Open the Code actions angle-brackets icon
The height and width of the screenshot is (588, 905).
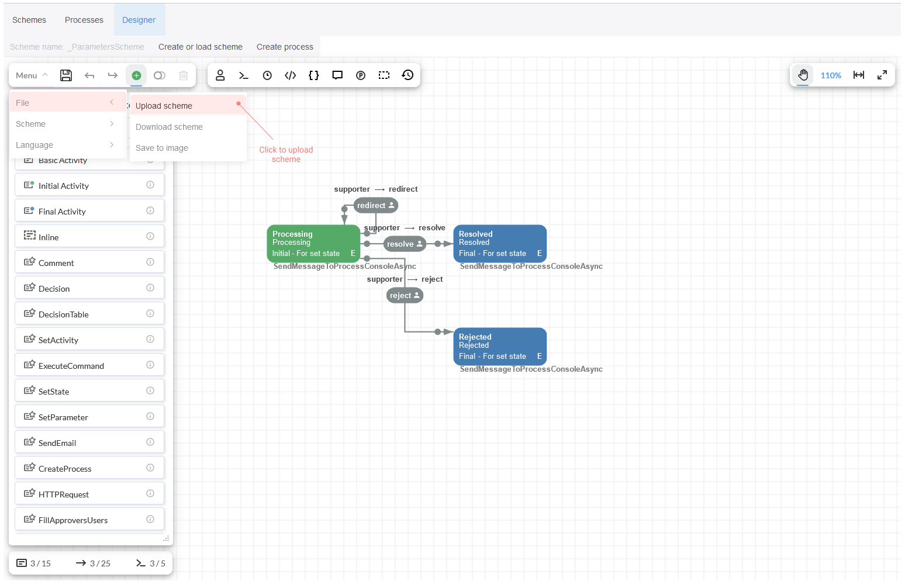(x=291, y=75)
